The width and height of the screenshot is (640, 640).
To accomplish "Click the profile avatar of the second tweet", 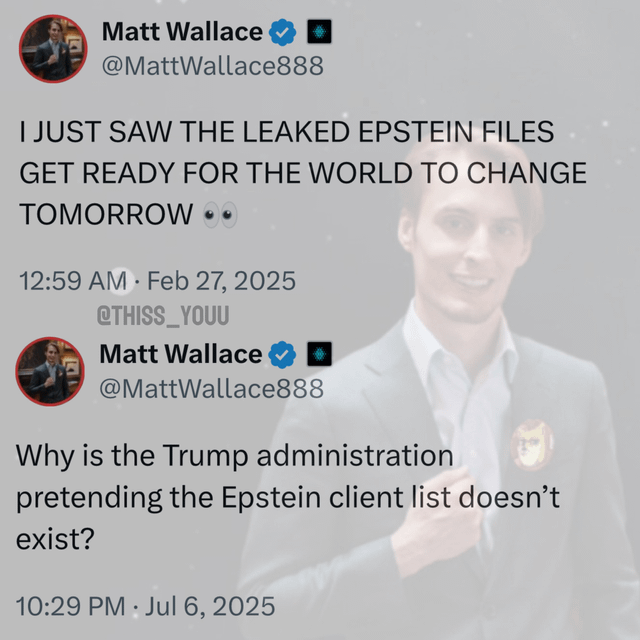I will [50, 371].
